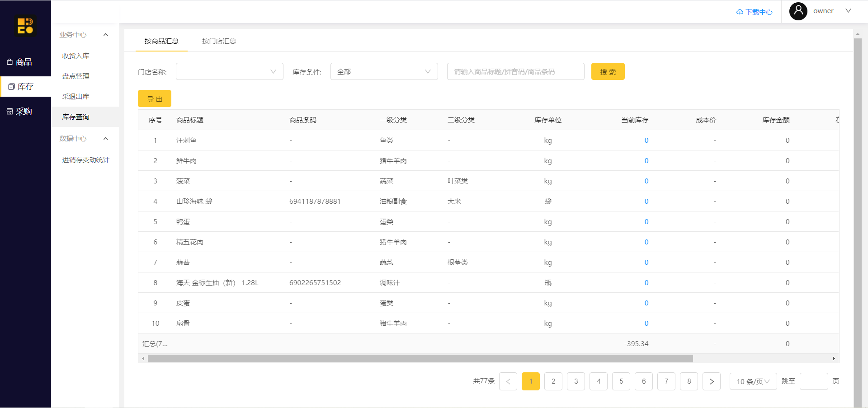Click the table scroll-right arrow
The image size is (868, 408).
834,358
